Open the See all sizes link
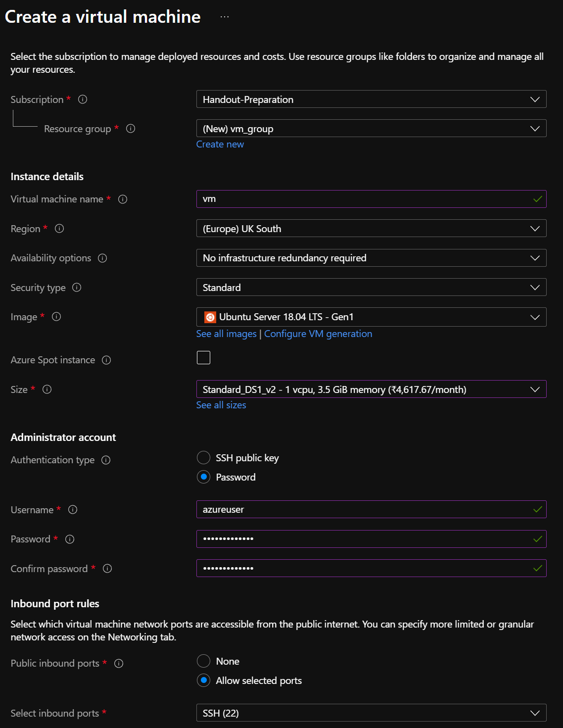 [x=221, y=405]
